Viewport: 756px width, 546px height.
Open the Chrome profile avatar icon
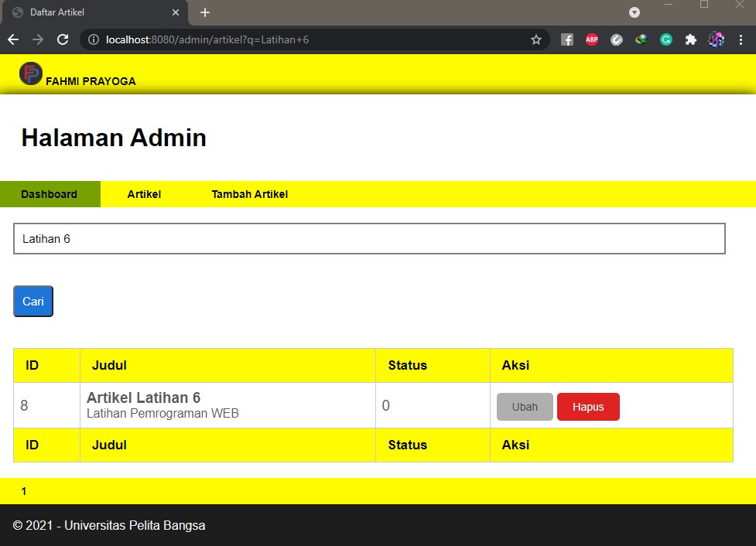pos(716,39)
